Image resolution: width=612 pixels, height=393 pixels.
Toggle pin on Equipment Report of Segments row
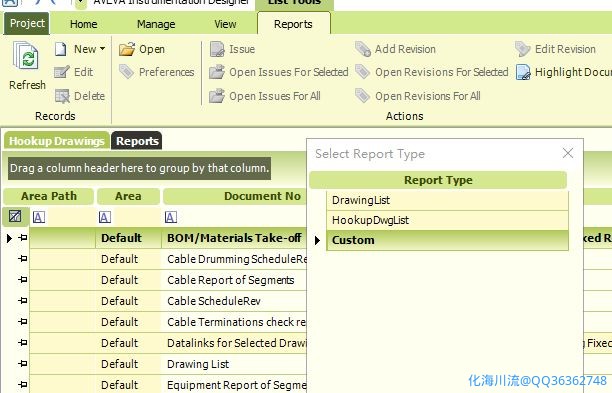(x=23, y=384)
